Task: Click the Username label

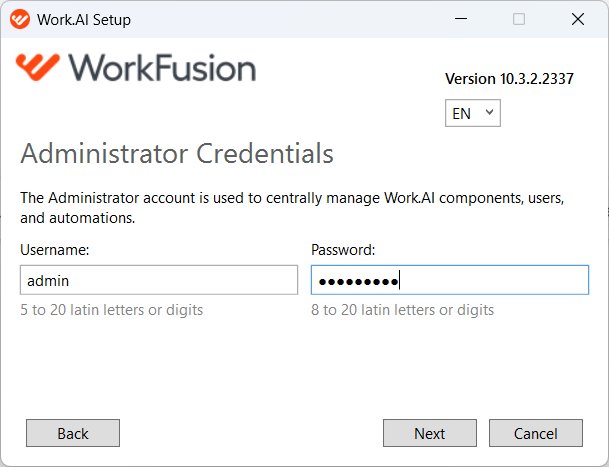Action: pyautogui.click(x=55, y=250)
